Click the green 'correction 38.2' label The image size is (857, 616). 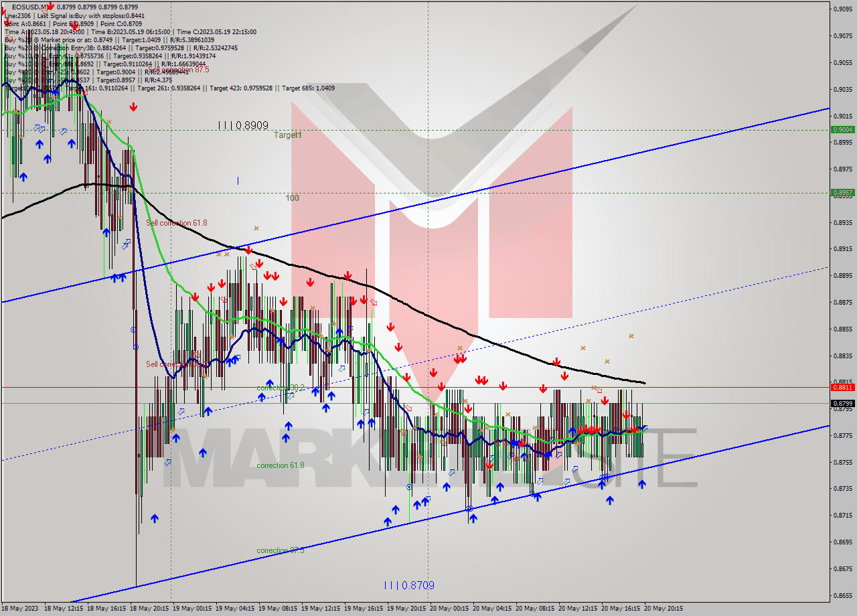pos(281,388)
